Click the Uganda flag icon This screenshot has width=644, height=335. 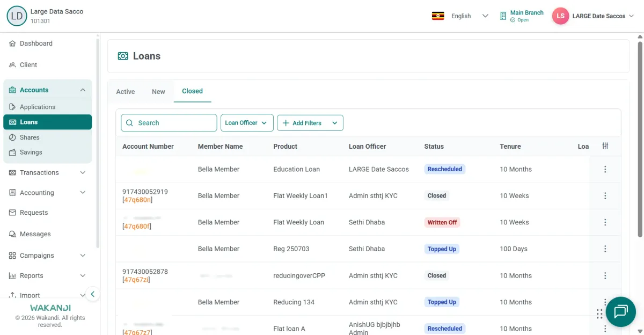click(x=438, y=16)
